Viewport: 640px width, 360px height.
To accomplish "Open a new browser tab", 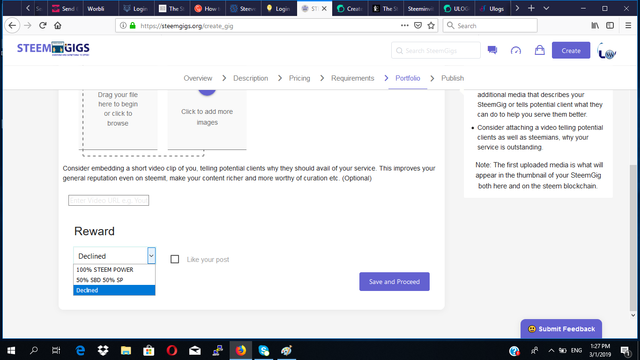I will 531,8.
